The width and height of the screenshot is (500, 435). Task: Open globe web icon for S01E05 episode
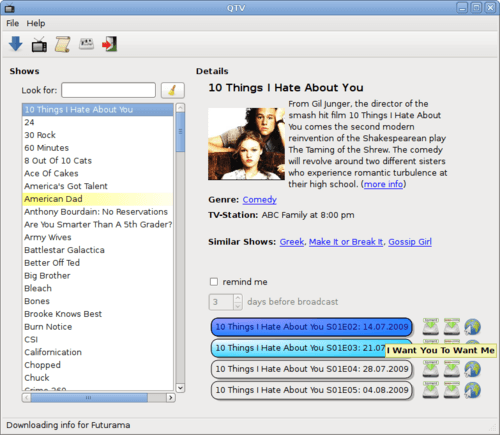click(x=473, y=390)
